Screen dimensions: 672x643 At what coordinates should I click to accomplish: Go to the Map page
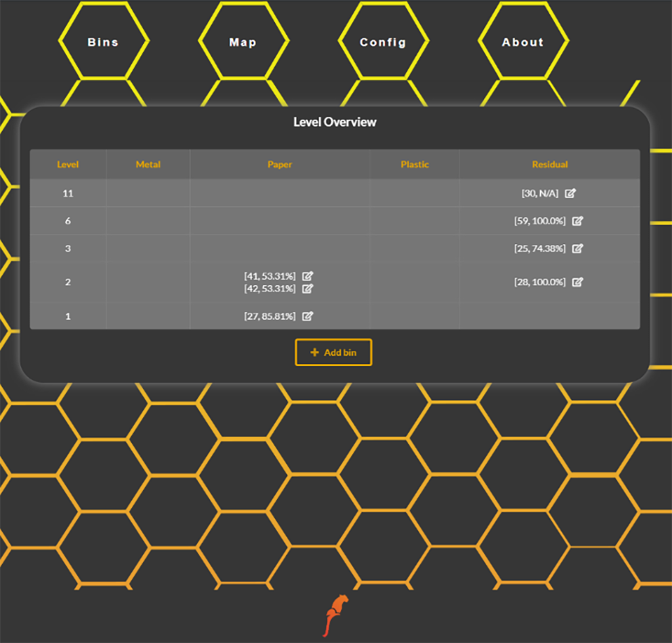243,42
